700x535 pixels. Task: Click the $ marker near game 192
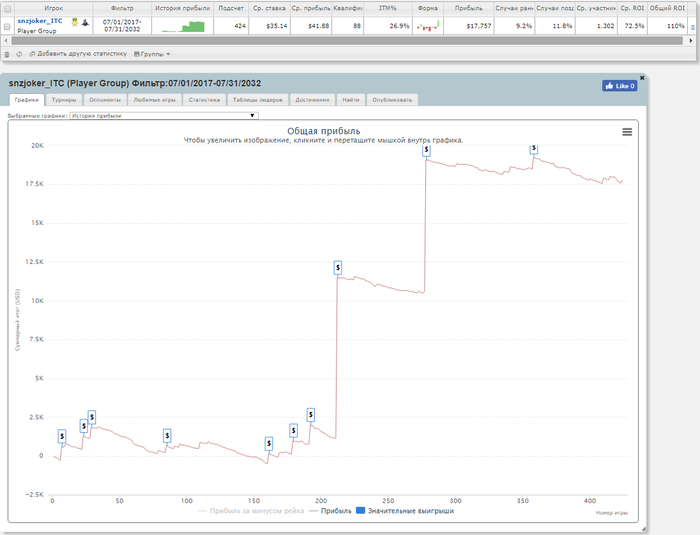click(311, 415)
